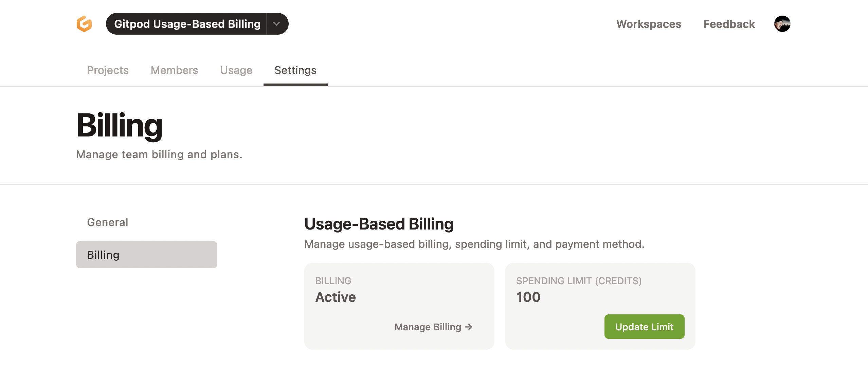Viewport: 868px width, 385px height.
Task: Click the Feedback link
Action: [729, 24]
